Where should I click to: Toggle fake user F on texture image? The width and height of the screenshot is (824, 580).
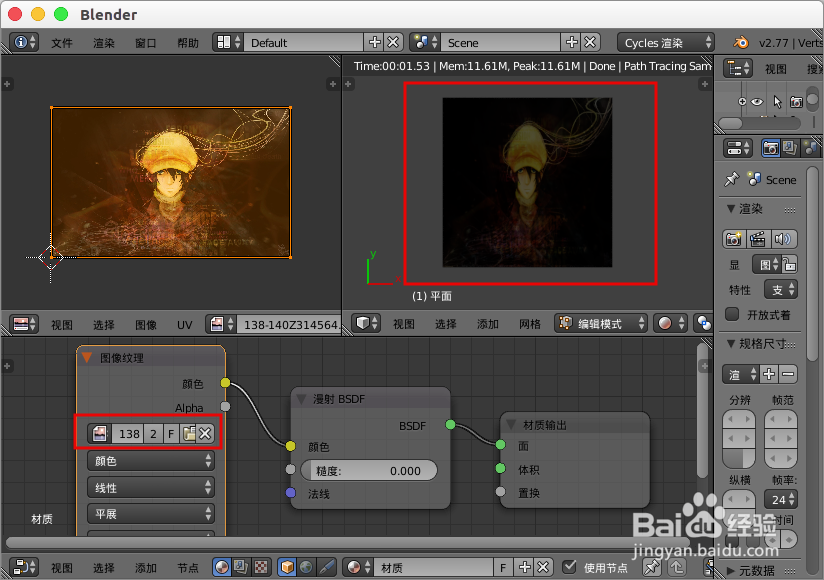[171, 433]
